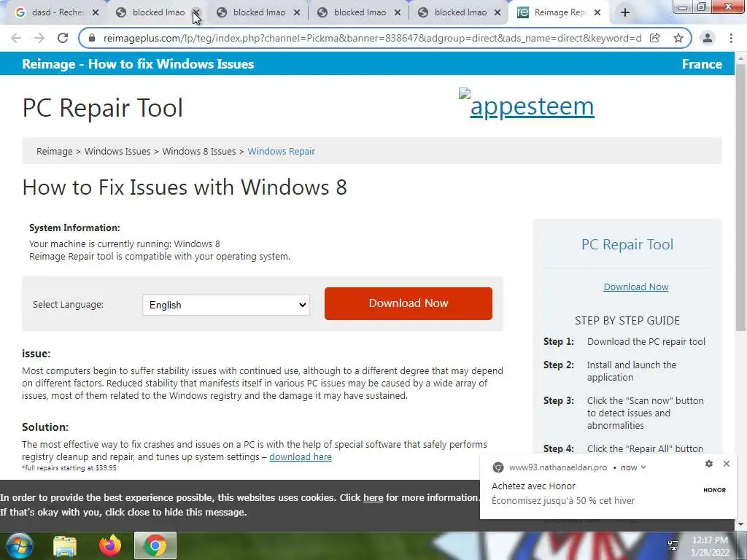Click 'Step 1:' in the guide
Viewport: 747px width, 560px height.
pos(559,341)
